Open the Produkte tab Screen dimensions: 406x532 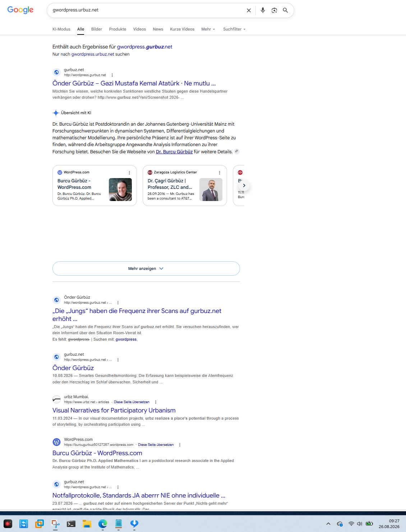coord(117,29)
